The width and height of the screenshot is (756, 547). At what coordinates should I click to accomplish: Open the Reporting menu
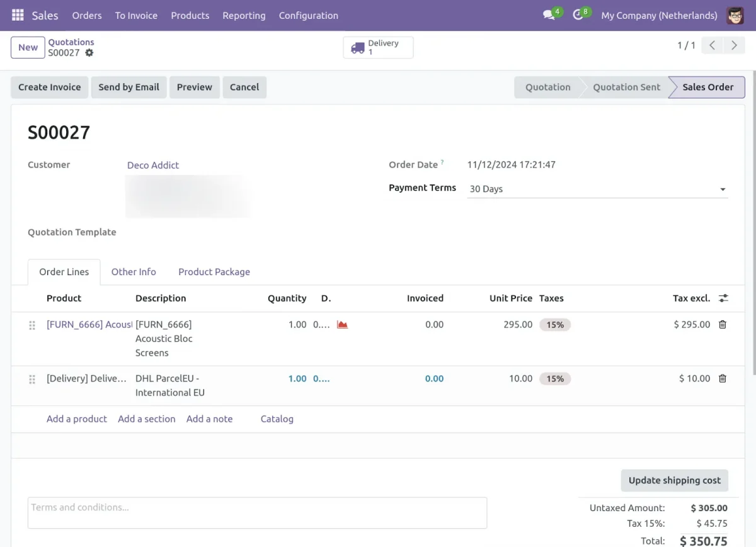click(x=244, y=15)
